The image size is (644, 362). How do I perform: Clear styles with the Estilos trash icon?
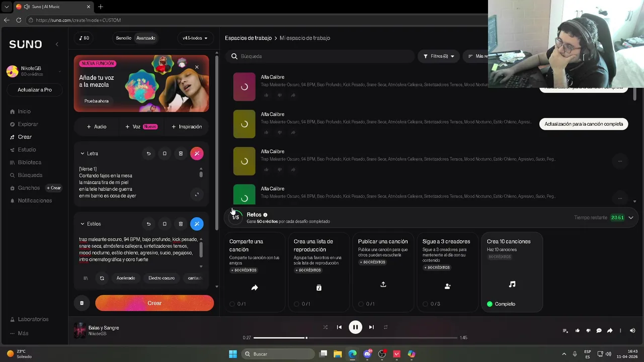pos(181,224)
